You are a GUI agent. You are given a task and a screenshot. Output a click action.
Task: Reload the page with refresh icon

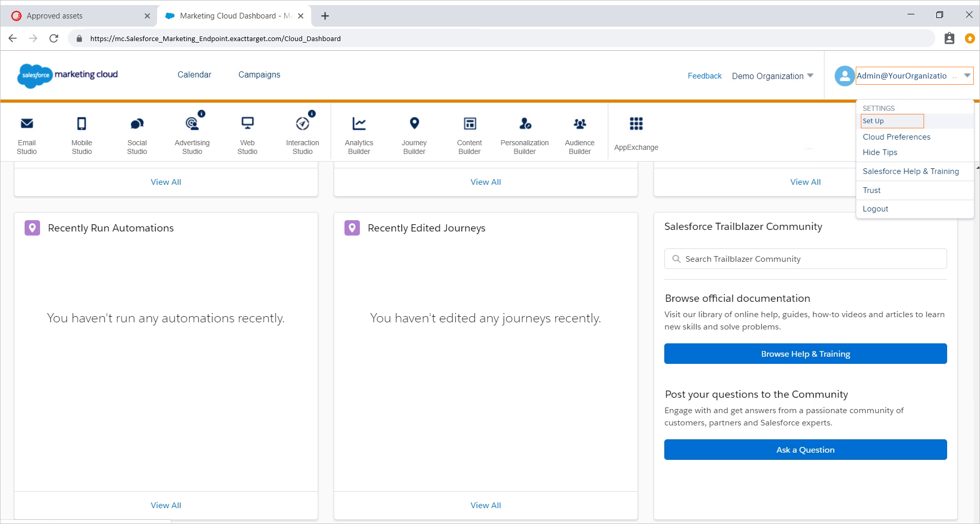click(54, 38)
